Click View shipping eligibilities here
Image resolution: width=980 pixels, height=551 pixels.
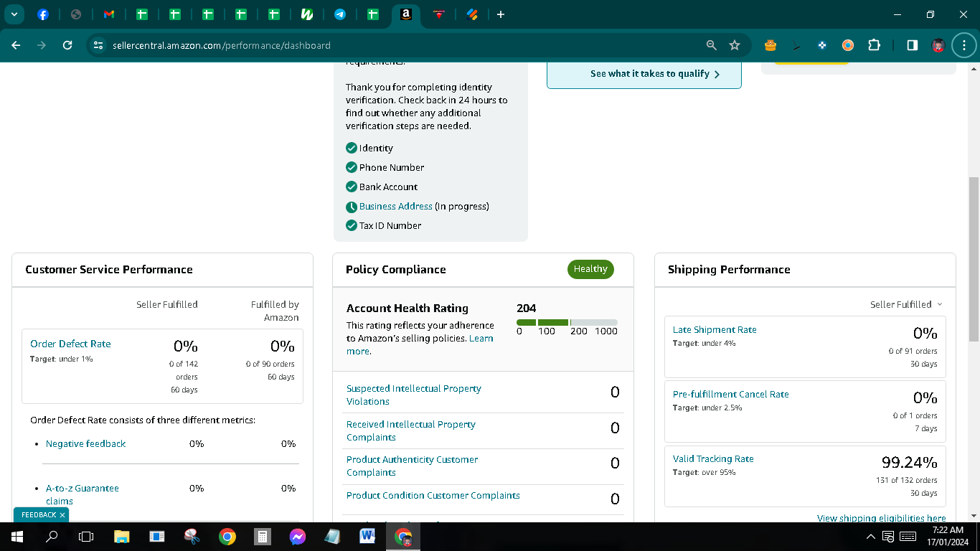click(x=881, y=518)
